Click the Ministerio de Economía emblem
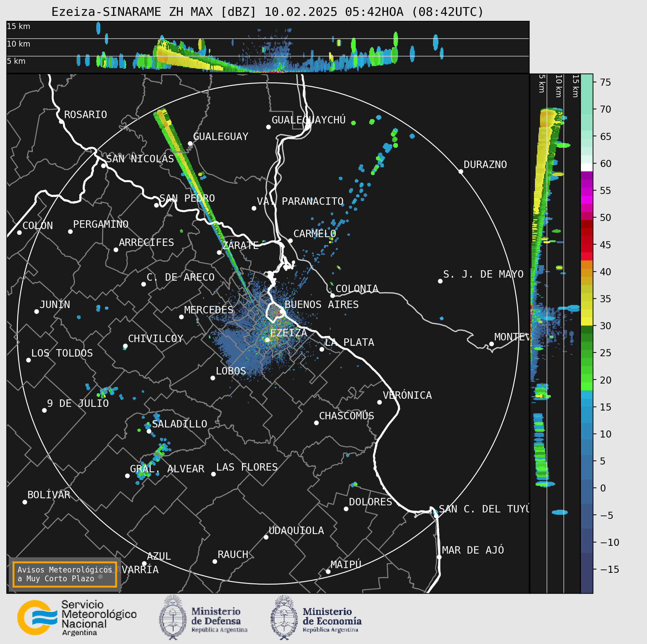 (284, 618)
